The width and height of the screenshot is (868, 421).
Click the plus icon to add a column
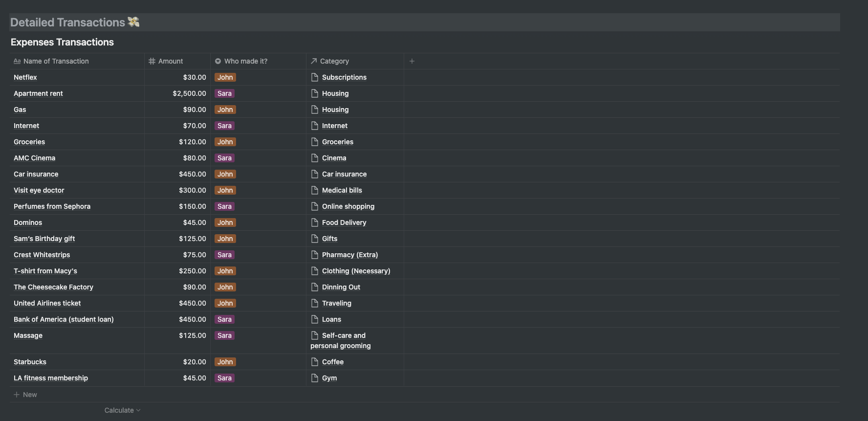tap(412, 61)
